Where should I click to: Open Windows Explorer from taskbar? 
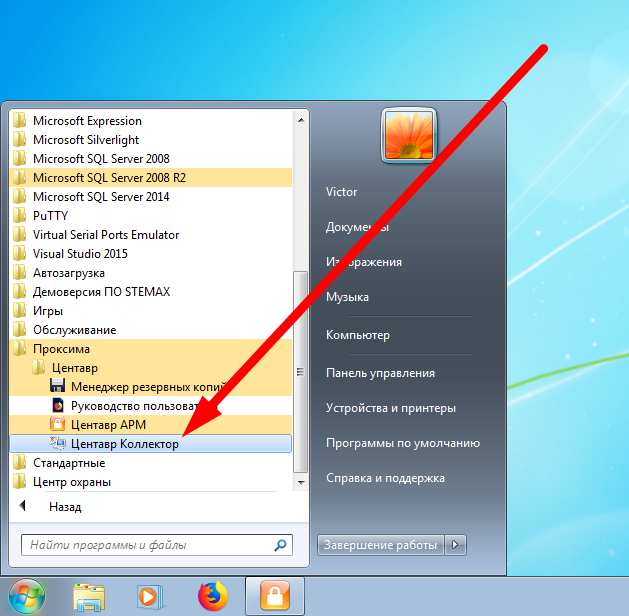point(89,597)
